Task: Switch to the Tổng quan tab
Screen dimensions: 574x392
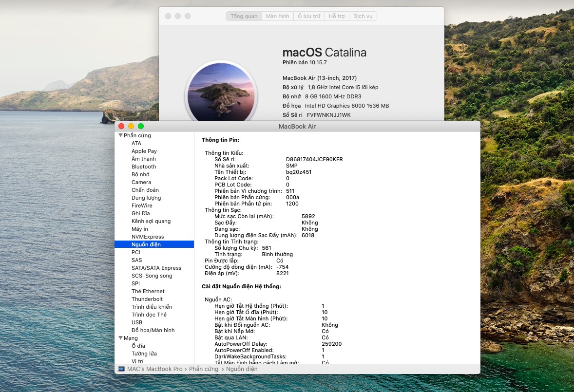Action: pyautogui.click(x=244, y=16)
